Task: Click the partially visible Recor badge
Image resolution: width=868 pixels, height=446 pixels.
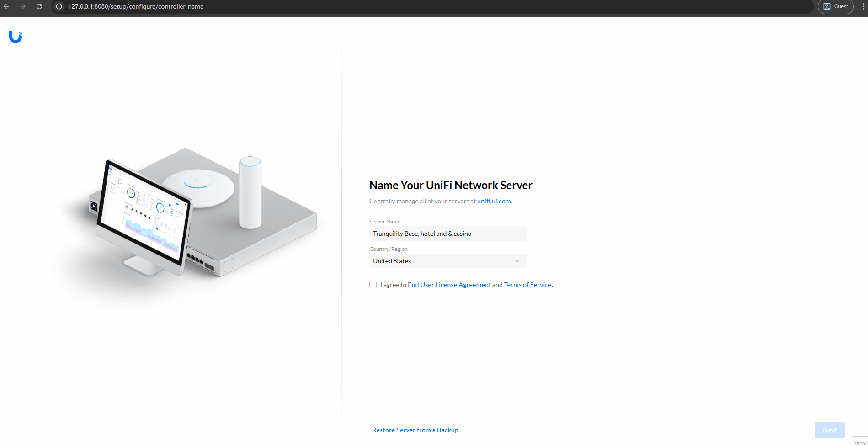Action: 860,442
